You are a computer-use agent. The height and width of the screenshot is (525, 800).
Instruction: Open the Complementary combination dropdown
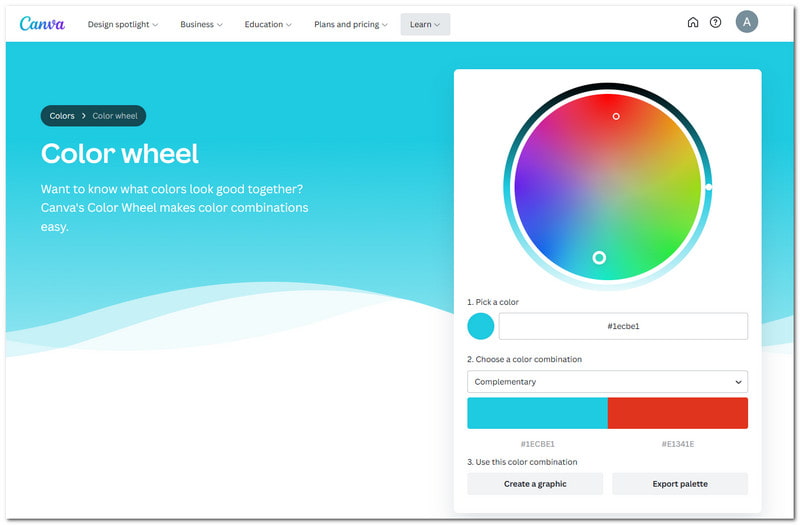607,382
